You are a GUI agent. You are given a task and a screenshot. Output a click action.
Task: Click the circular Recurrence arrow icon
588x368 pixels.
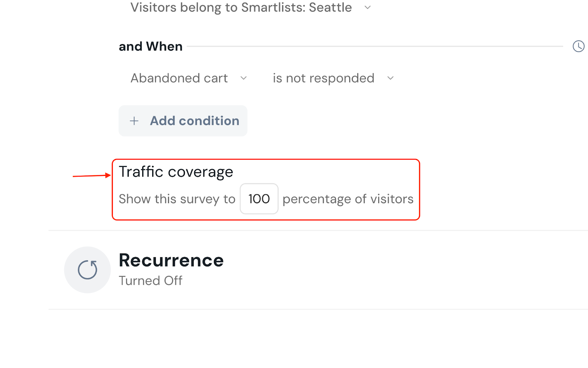coord(87,270)
